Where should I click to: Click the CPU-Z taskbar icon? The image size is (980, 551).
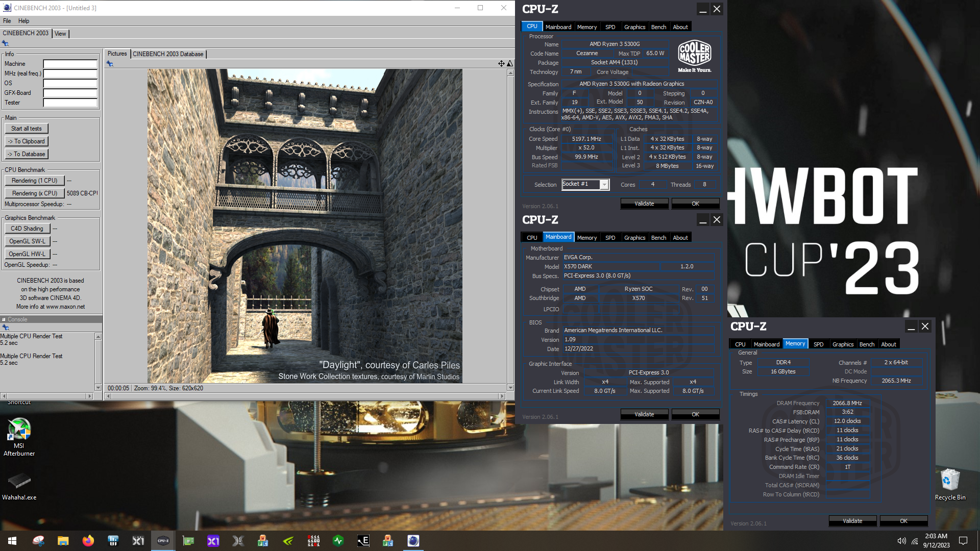tap(163, 541)
